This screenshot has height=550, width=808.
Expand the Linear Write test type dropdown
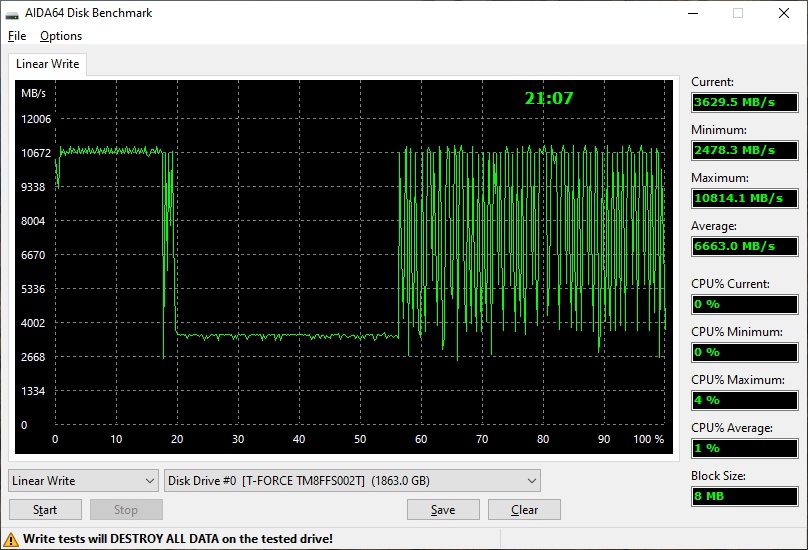(83, 481)
